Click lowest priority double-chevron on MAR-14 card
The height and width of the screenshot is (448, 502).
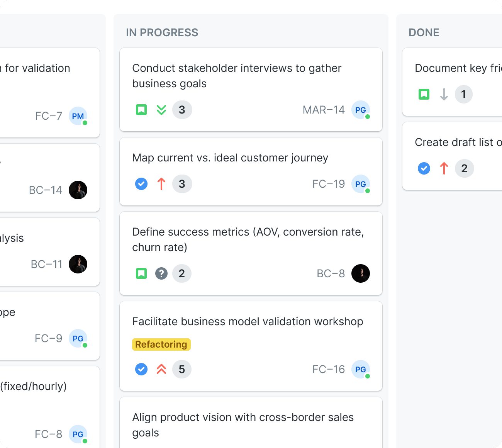(x=161, y=110)
